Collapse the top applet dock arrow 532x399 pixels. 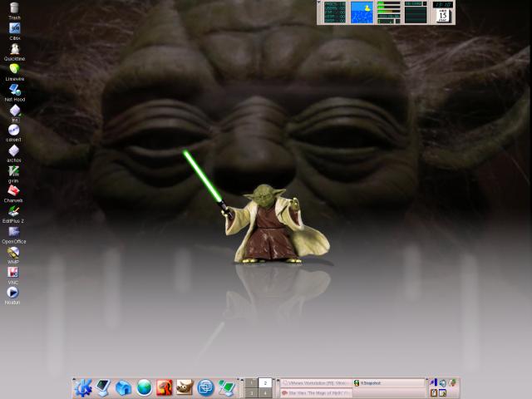tap(319, 2)
